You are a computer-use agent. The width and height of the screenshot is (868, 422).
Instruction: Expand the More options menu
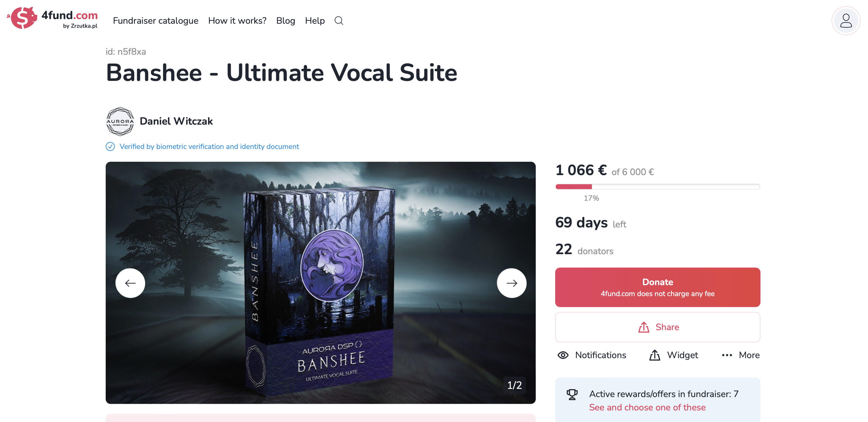pyautogui.click(x=740, y=355)
